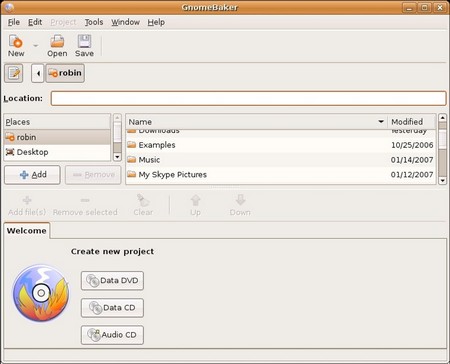Create a new Data CD project

click(112, 308)
